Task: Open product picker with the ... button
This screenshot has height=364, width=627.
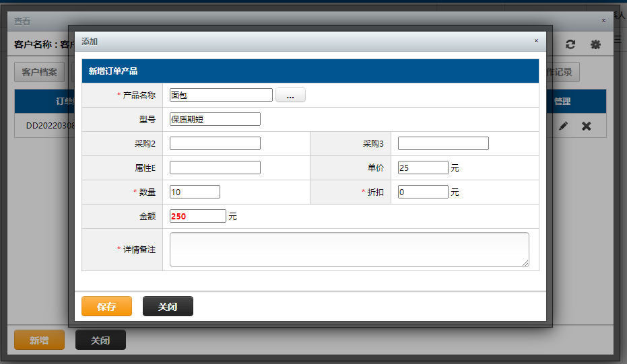Action: coord(290,95)
